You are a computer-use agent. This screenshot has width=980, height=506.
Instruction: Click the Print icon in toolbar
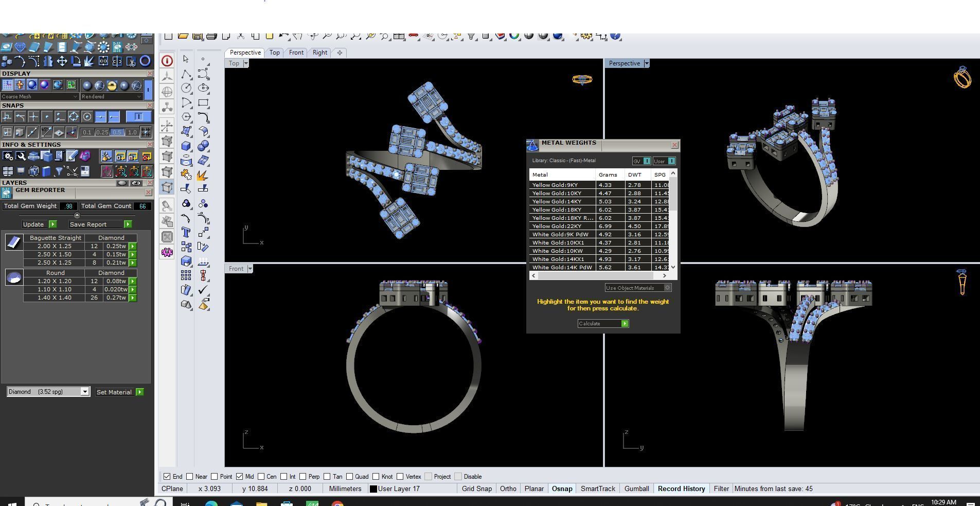click(x=211, y=36)
